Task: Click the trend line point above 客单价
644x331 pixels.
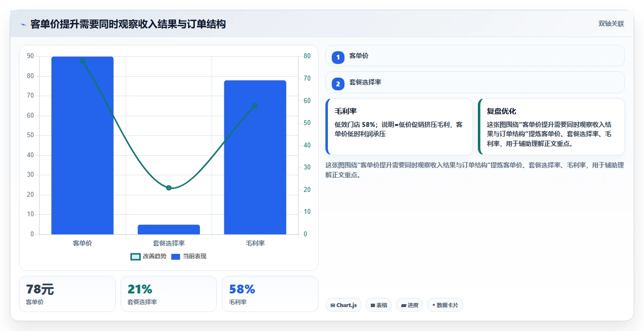Action: (x=83, y=61)
